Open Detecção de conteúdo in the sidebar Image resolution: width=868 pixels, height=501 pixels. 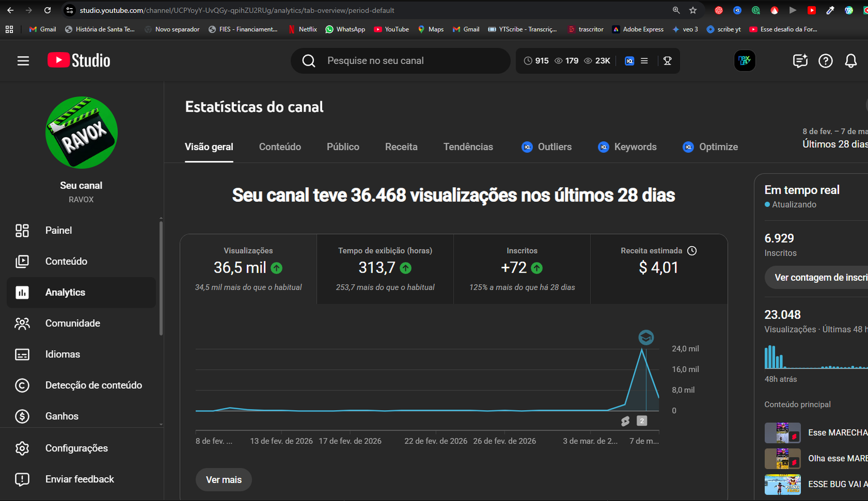(x=81, y=385)
